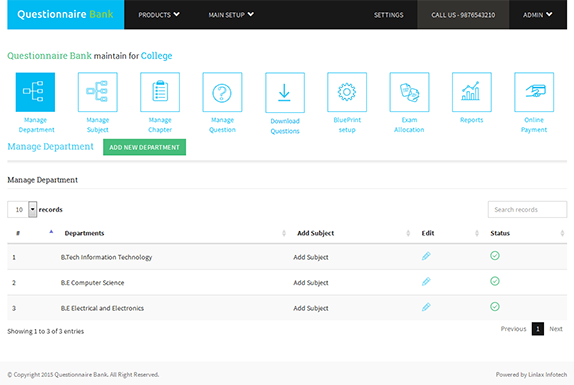The height and width of the screenshot is (385, 574).
Task: Edit B.Tech Information Technology via pencil icon
Action: pyautogui.click(x=426, y=256)
